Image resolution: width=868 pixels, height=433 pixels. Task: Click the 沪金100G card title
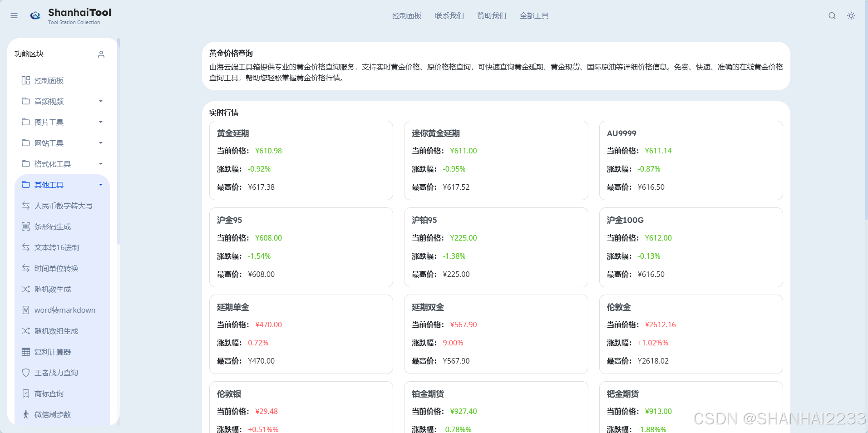tap(625, 220)
